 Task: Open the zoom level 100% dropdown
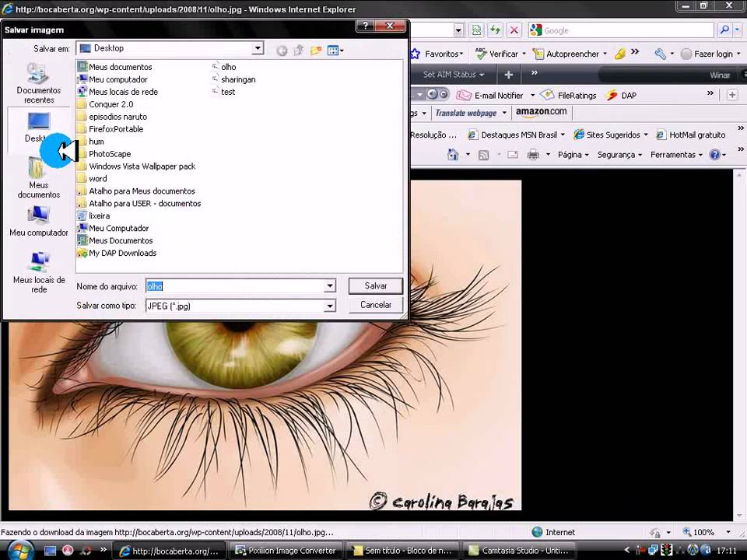tap(728, 532)
